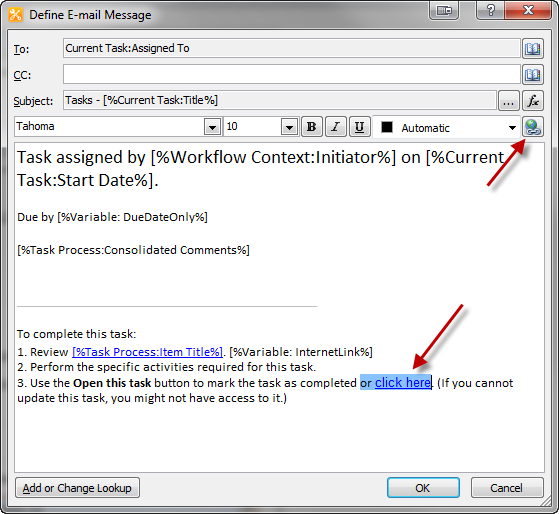559x514 pixels.
Task: Confirm the message with OK
Action: [423, 488]
